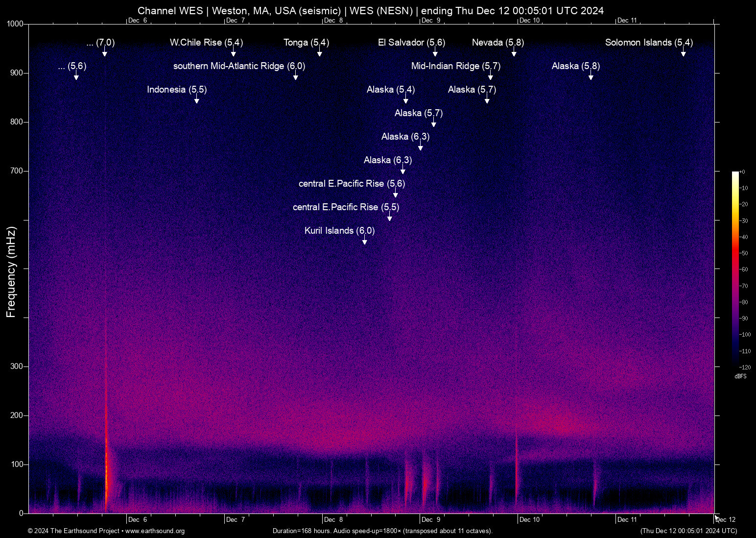Select the Frequency (mHz) axis label
The width and height of the screenshot is (756, 538).
point(11,269)
